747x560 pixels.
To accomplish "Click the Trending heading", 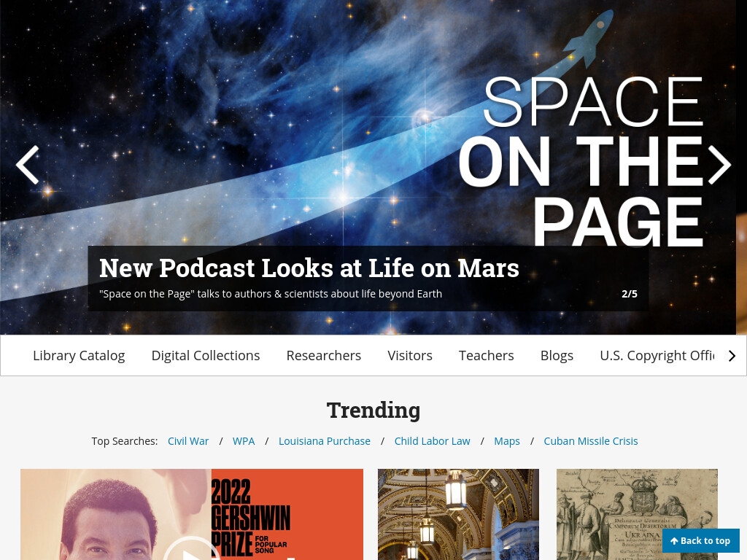I will pyautogui.click(x=373, y=410).
